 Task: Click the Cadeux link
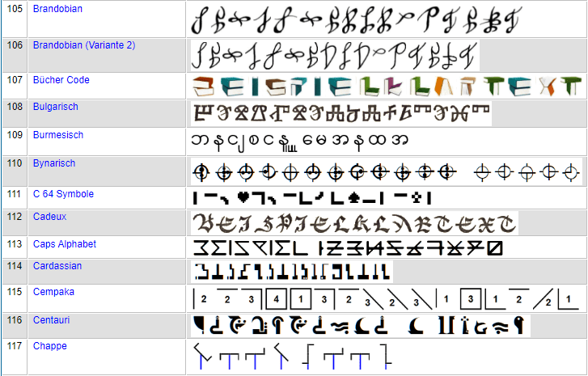click(49, 217)
